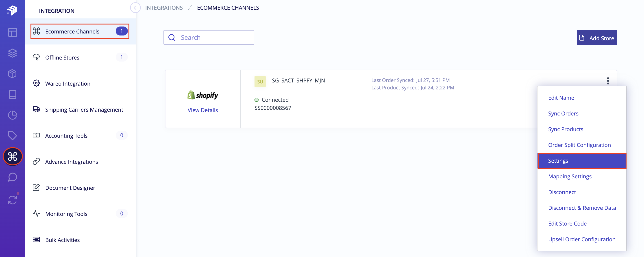The width and height of the screenshot is (644, 257).
Task: Open the pie chart reports icon
Action: [12, 115]
